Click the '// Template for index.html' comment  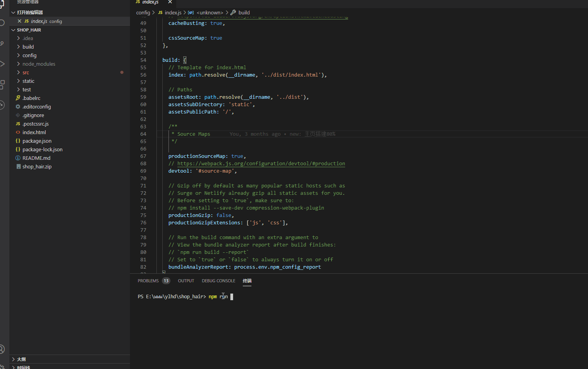click(x=207, y=68)
